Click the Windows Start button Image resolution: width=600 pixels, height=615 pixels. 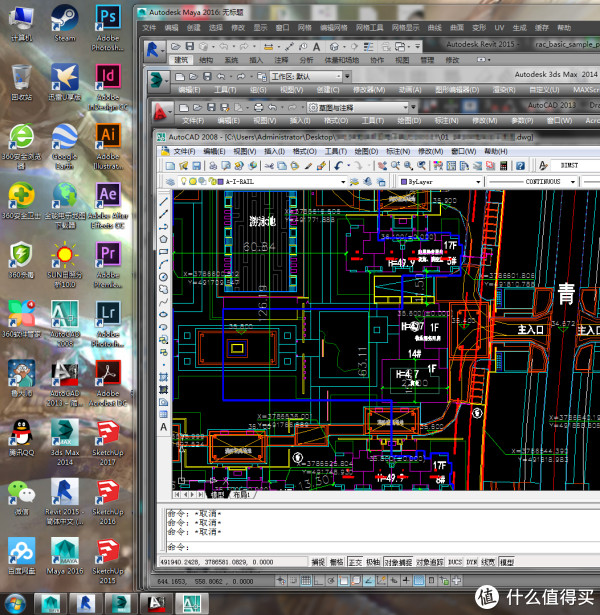[x=13, y=604]
